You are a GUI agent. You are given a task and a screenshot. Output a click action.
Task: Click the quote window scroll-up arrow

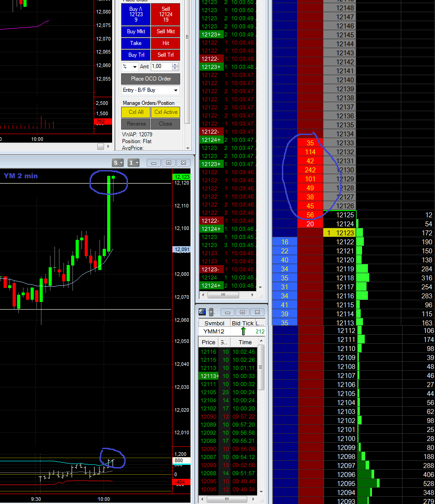click(x=261, y=341)
